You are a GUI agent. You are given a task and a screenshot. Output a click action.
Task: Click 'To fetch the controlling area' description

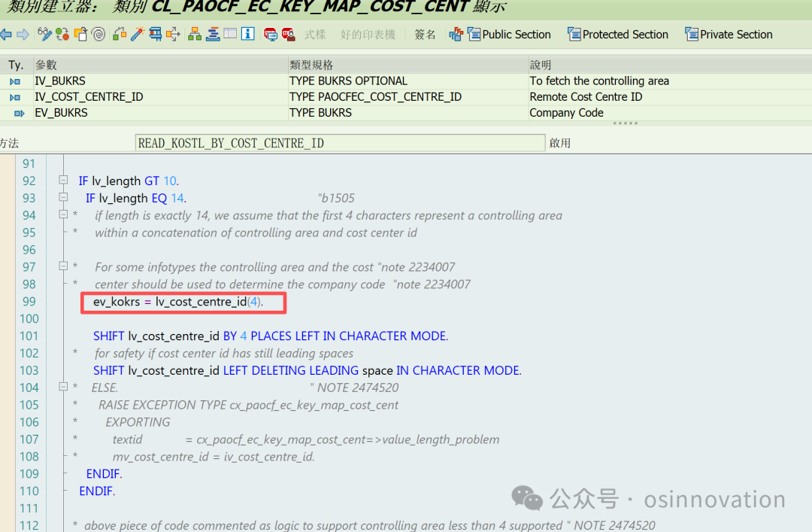670,81
